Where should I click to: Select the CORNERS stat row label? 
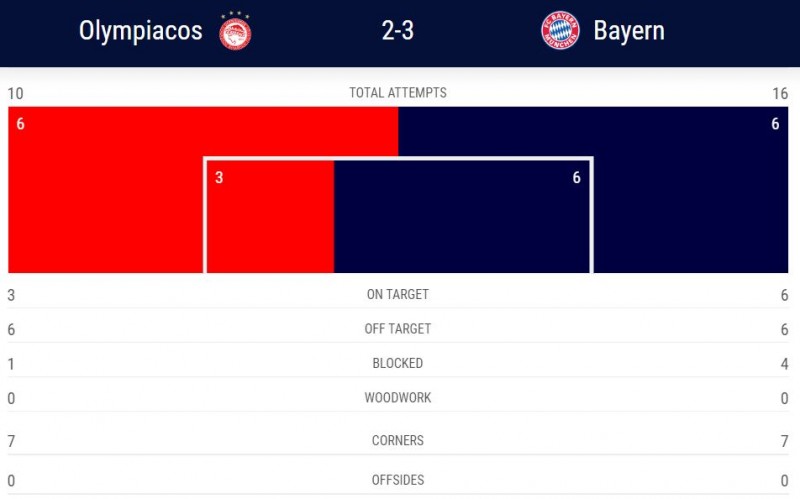(x=398, y=440)
